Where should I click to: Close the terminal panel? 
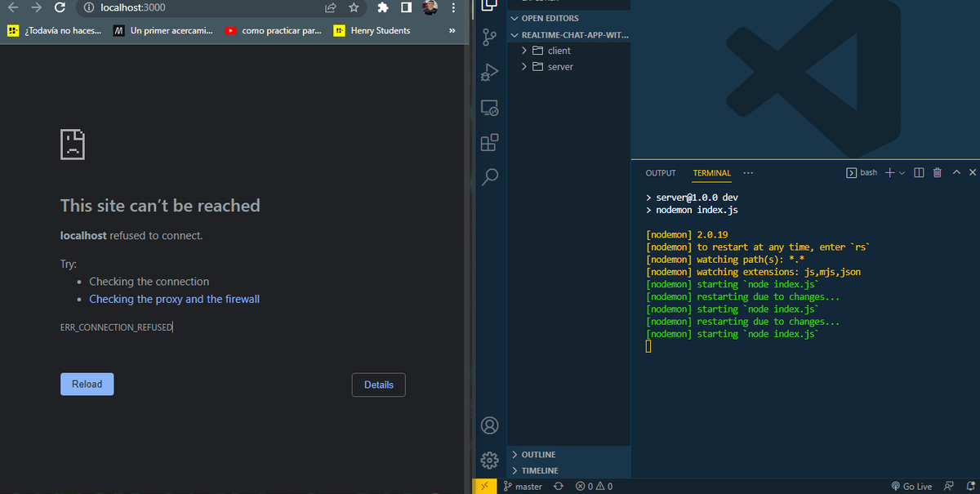pyautogui.click(x=972, y=172)
